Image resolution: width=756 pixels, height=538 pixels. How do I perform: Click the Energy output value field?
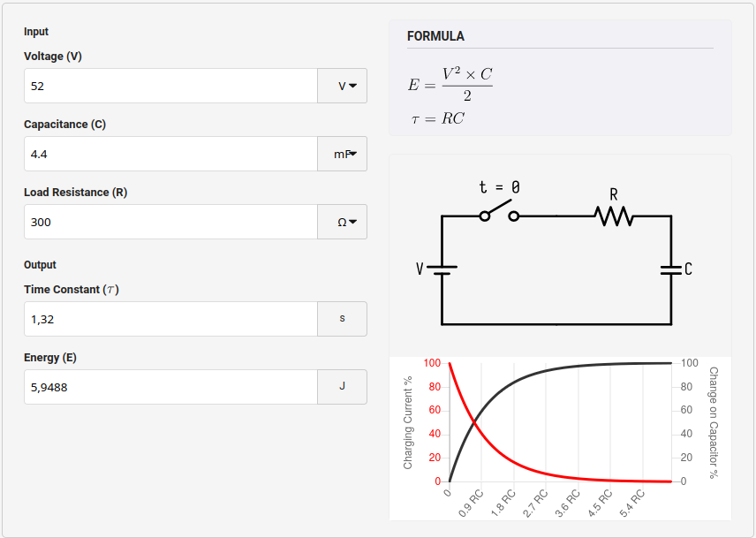coord(170,388)
